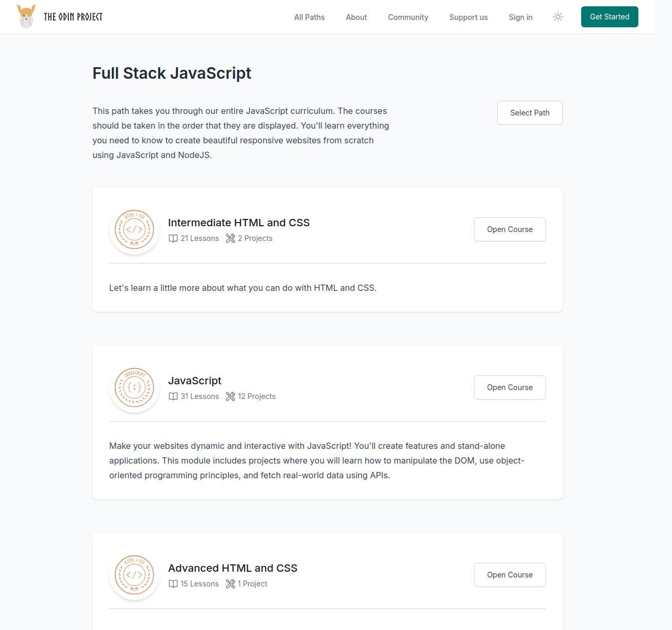Click the JavaScript course badge icon
This screenshot has width=672, height=630.
[x=134, y=387]
